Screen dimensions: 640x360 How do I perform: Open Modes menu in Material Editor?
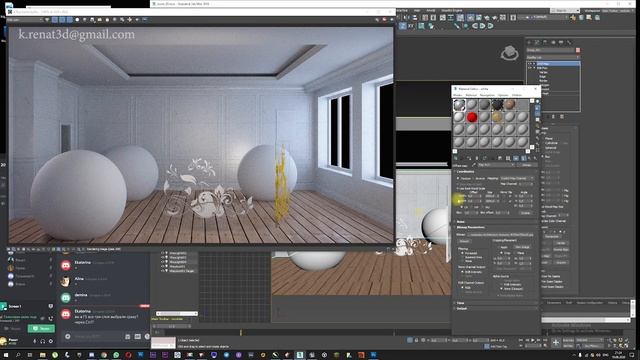[x=458, y=95]
